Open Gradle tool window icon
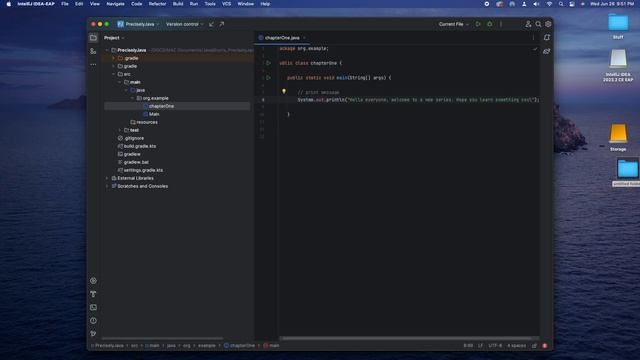 click(547, 51)
